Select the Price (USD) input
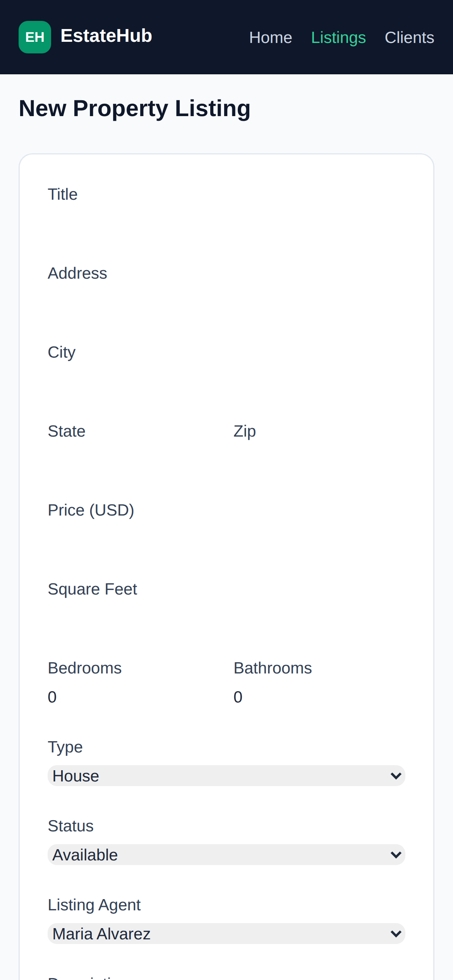 (226, 539)
